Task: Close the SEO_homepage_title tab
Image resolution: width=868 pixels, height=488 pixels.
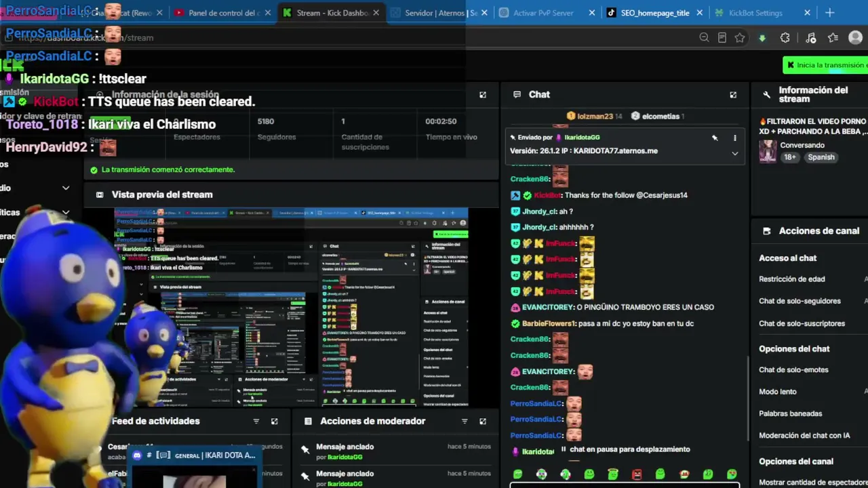Action: tap(698, 13)
